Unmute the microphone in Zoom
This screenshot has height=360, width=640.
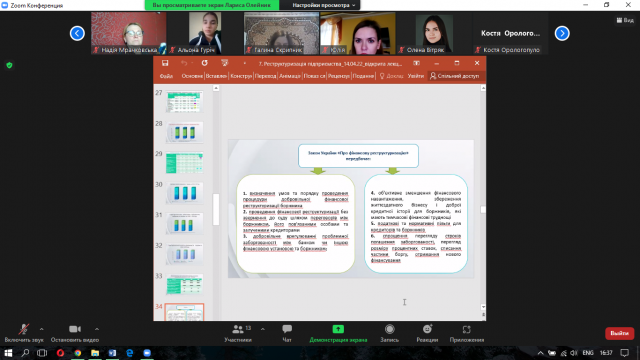pyautogui.click(x=24, y=329)
